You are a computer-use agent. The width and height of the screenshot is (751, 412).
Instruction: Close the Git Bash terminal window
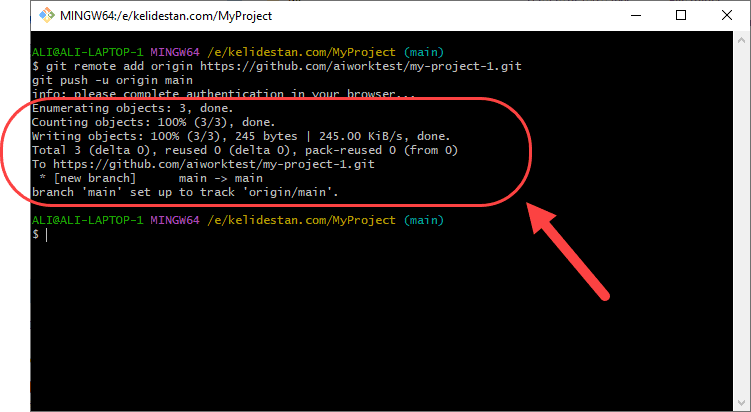click(x=727, y=16)
